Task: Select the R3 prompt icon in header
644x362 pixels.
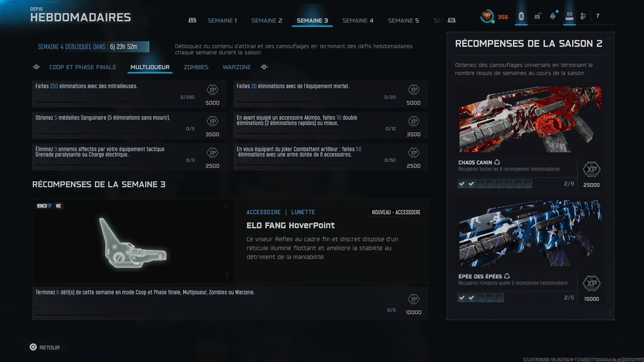Action: tap(569, 16)
